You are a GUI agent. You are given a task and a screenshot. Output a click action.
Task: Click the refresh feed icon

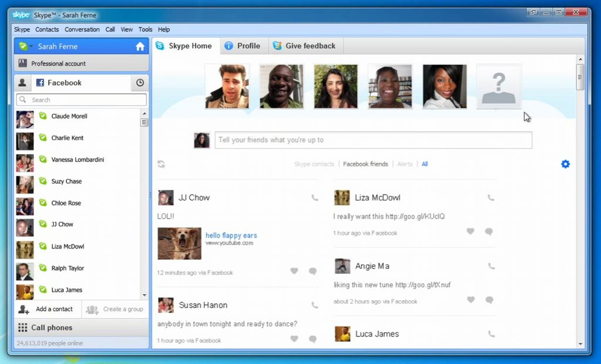point(161,164)
